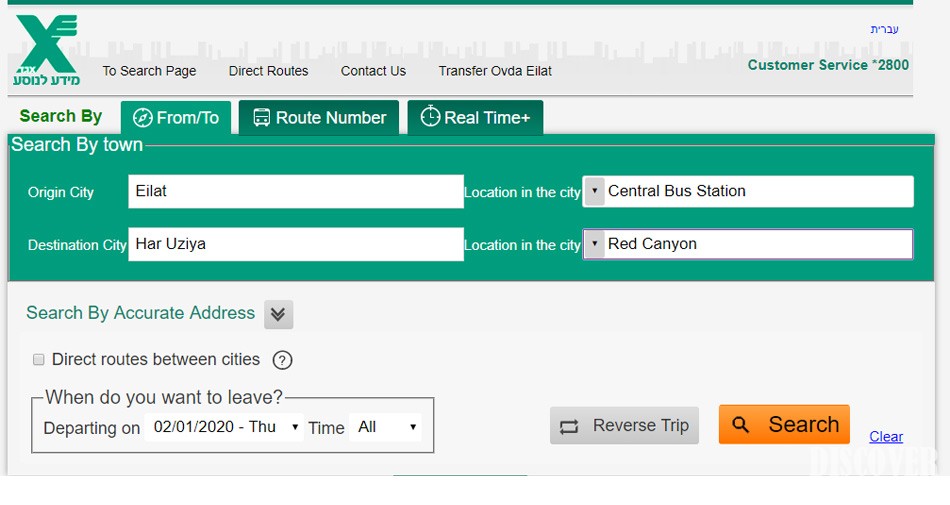950x505 pixels.
Task: Click the compass icon on From/To tab
Action: (x=143, y=118)
